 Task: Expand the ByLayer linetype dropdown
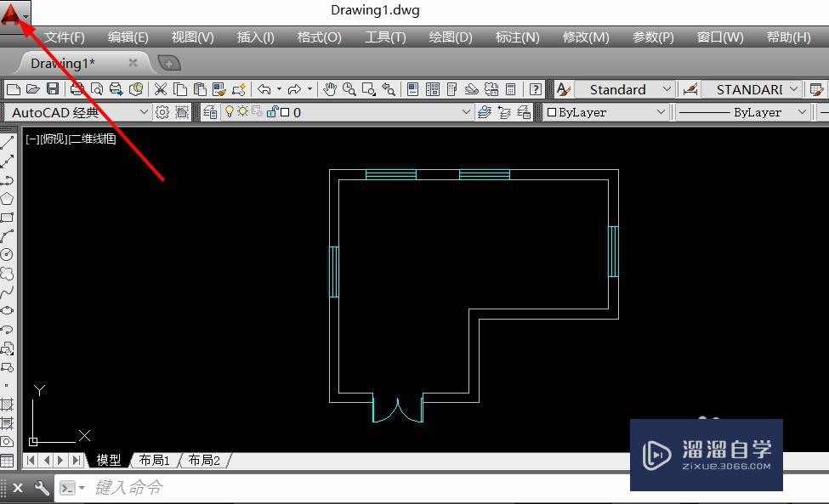[802, 112]
